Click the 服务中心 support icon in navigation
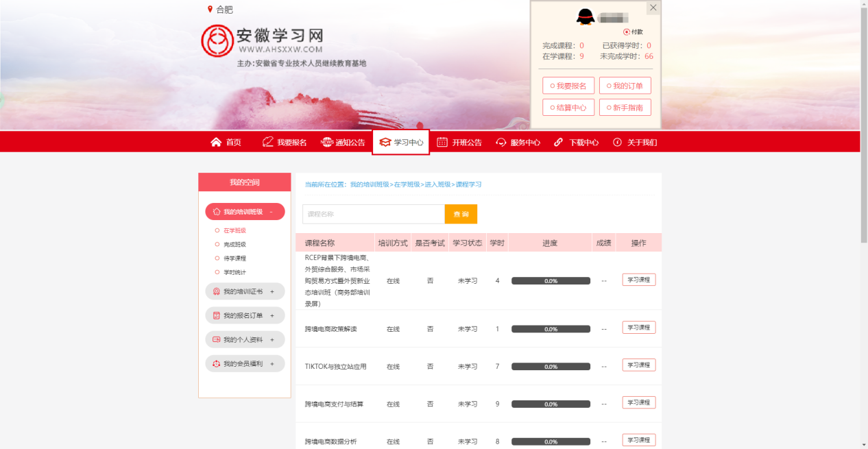Image resolution: width=868 pixels, height=449 pixels. (501, 143)
